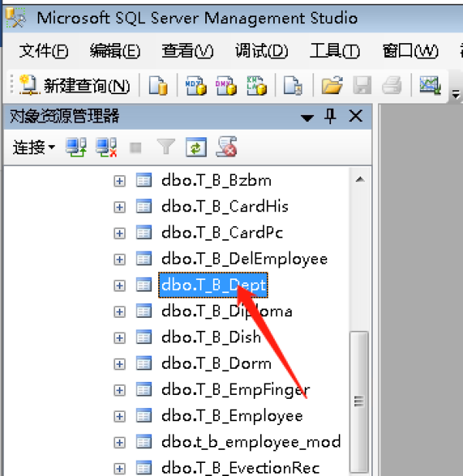The height and width of the screenshot is (476, 463).
Task: Open the 窗口(W) menu
Action: click(x=411, y=51)
